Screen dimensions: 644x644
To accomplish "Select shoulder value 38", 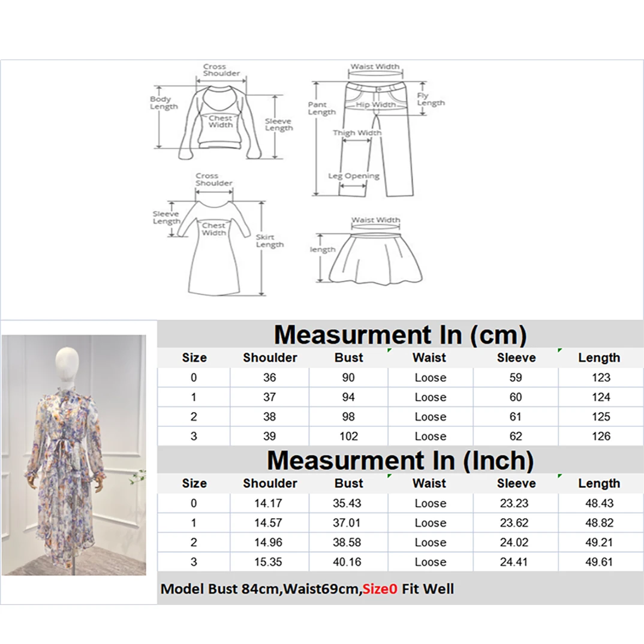I will [269, 417].
